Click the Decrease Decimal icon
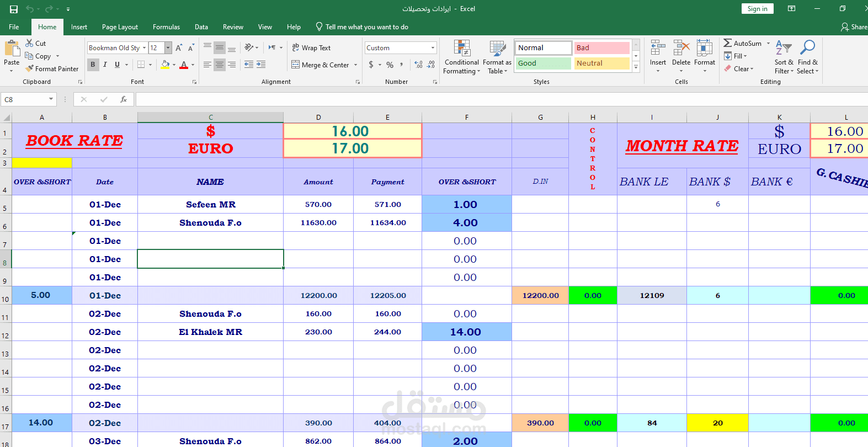868x447 pixels. [431, 65]
